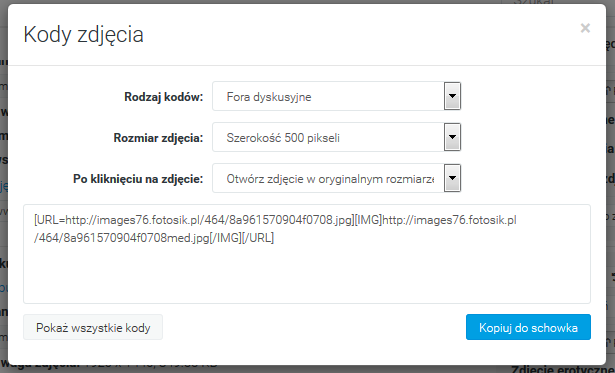The height and width of the screenshot is (373, 615).
Task: Close the Kody zdjęcia dialog
Action: 585,28
